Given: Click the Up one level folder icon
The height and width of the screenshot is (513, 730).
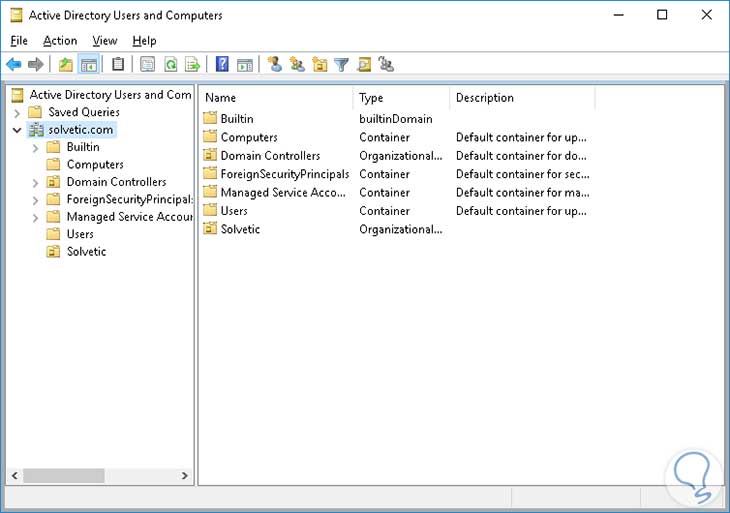Looking at the screenshot, I should coord(66,65).
